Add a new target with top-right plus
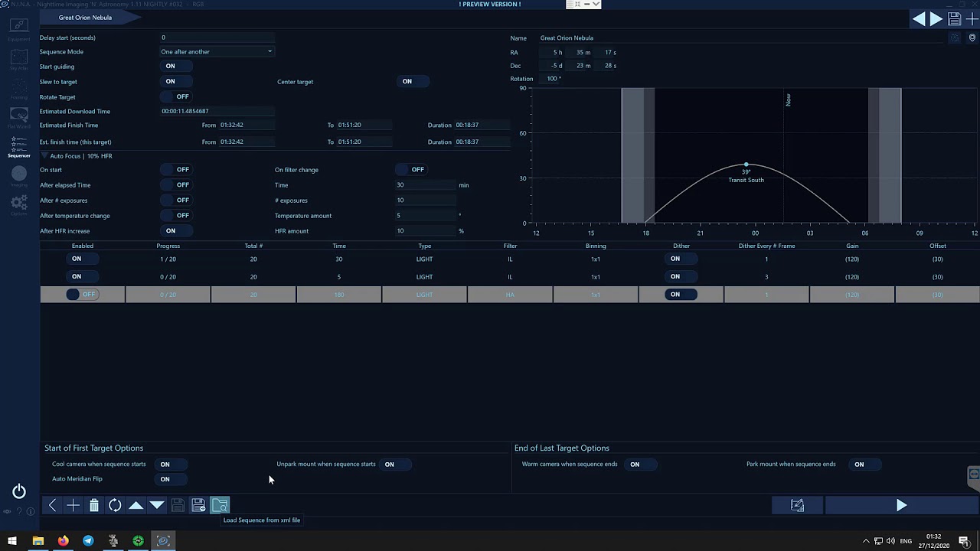Viewport: 980px width, 551px height. [x=972, y=19]
